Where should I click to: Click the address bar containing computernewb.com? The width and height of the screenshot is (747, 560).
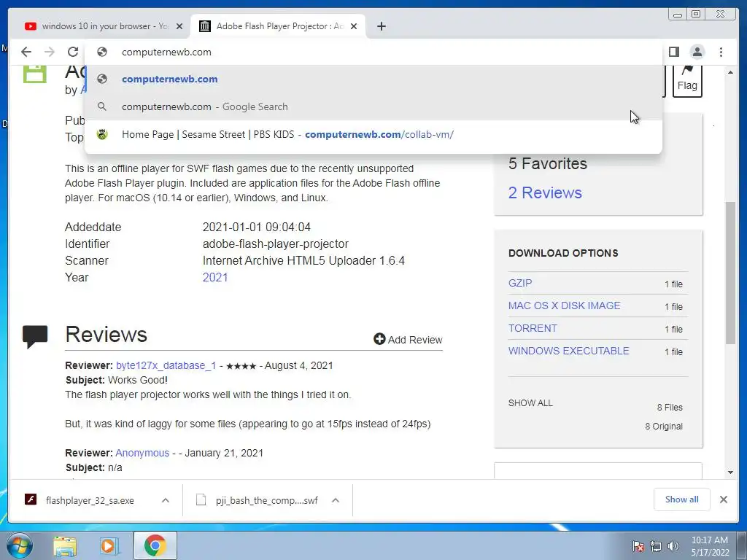(373, 52)
